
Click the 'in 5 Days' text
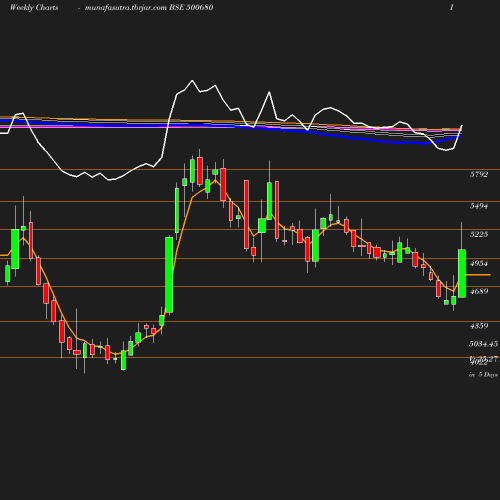(483, 374)
